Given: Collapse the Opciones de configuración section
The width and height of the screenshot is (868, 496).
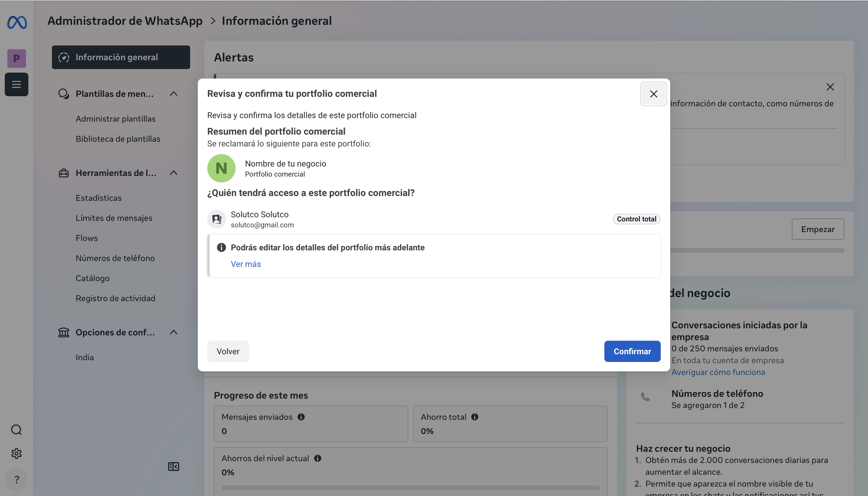Looking at the screenshot, I should [x=174, y=332].
